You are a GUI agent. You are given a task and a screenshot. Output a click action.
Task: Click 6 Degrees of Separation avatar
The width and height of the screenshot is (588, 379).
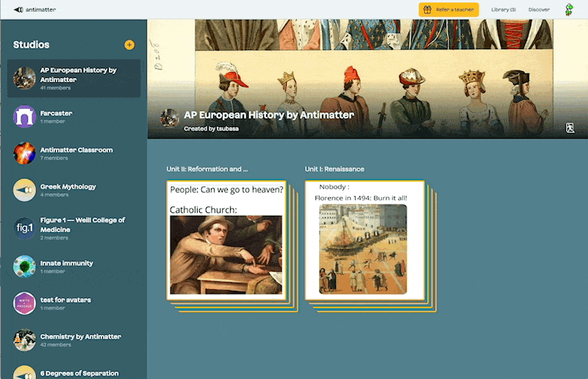point(24,372)
